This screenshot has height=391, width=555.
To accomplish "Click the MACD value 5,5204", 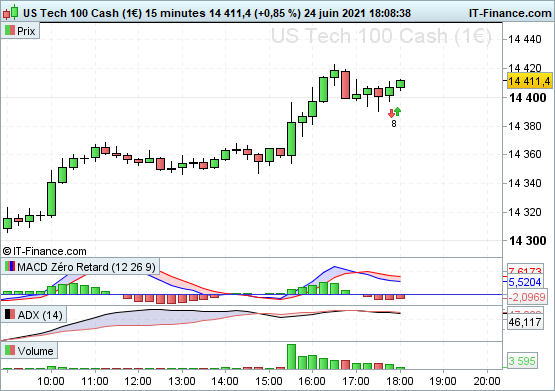I will (x=525, y=282).
